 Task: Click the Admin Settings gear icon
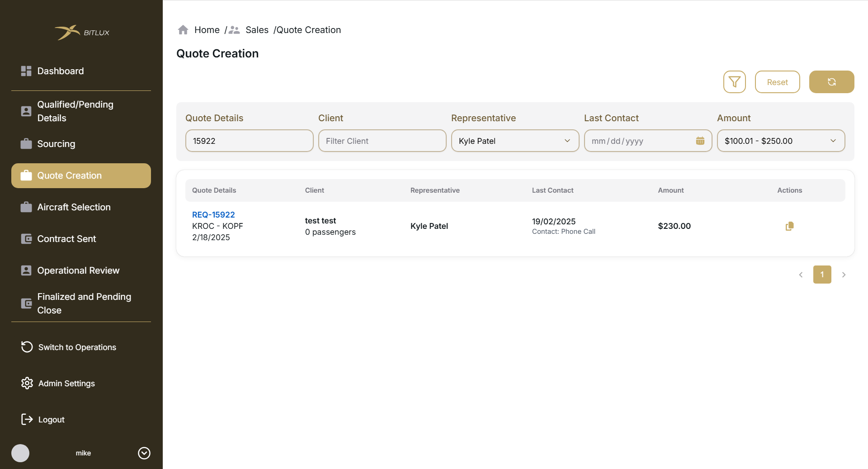[x=27, y=383]
